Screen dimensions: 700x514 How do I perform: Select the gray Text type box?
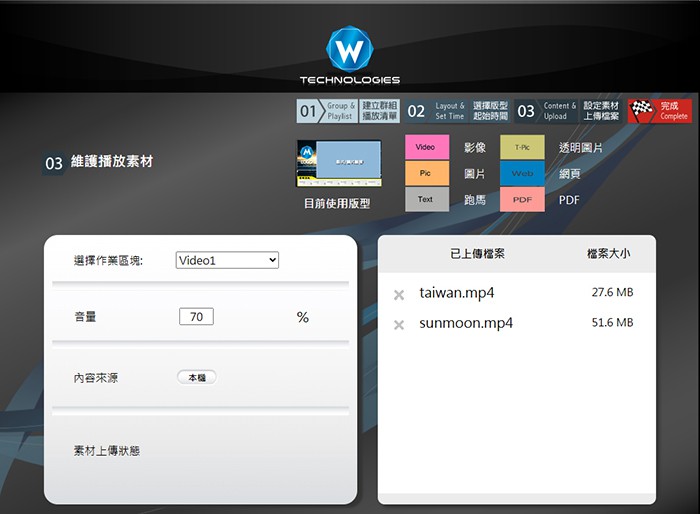[426, 199]
